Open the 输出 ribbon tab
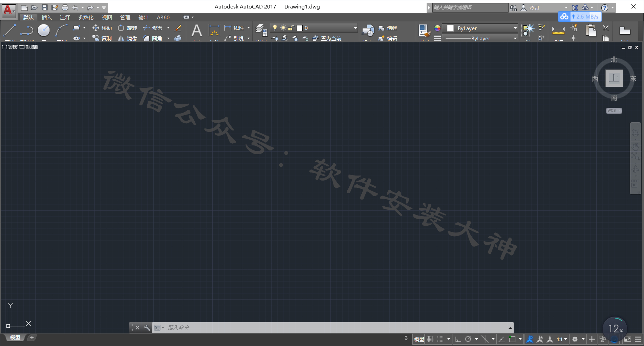 click(144, 17)
